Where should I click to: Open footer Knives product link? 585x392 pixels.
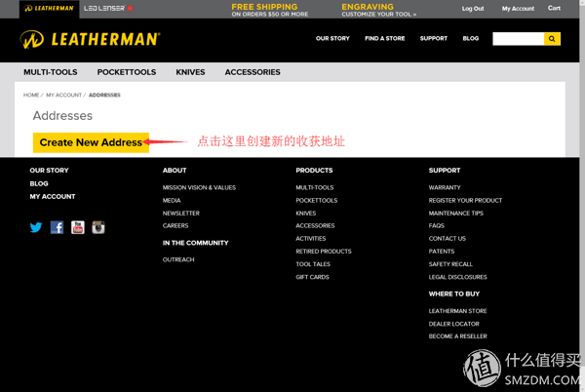305,213
